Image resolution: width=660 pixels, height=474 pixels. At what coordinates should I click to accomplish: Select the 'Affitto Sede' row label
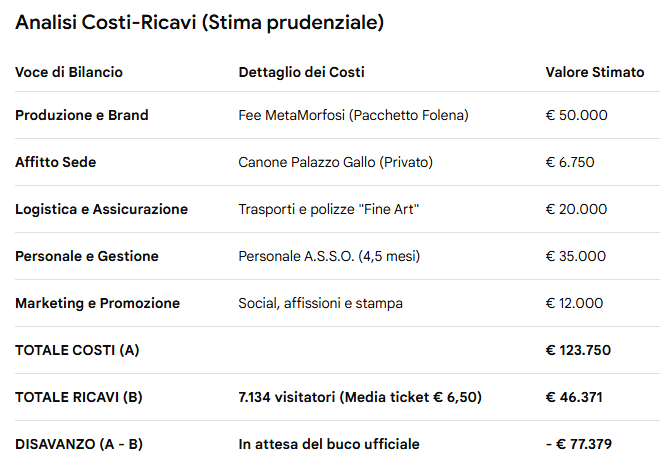56,162
